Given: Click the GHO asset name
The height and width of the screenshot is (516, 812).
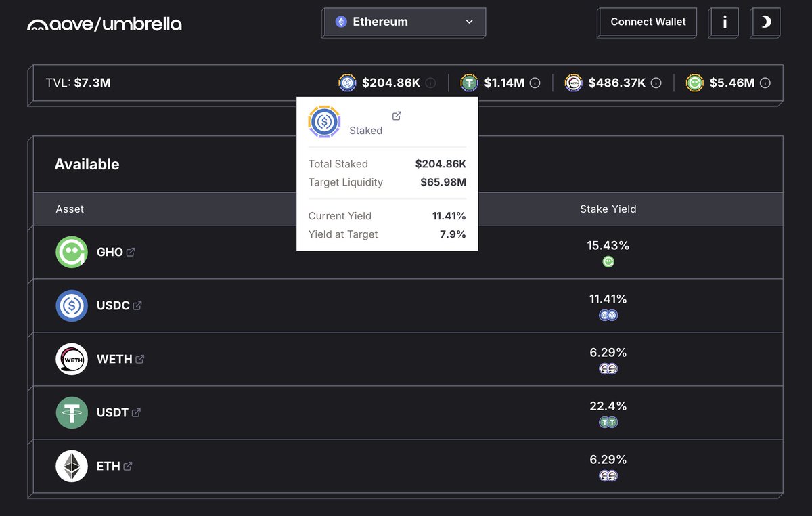Looking at the screenshot, I should [110, 252].
